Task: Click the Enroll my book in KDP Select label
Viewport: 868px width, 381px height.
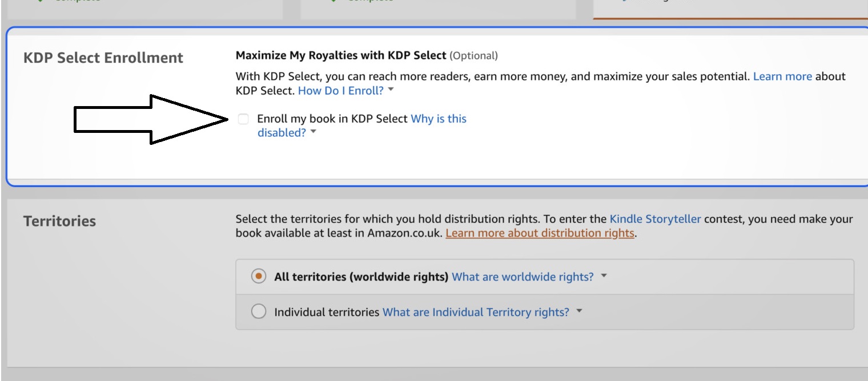Action: (x=332, y=119)
